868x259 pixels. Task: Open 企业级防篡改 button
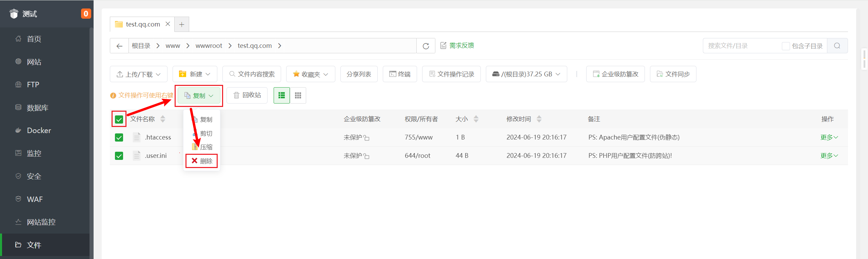(615, 74)
